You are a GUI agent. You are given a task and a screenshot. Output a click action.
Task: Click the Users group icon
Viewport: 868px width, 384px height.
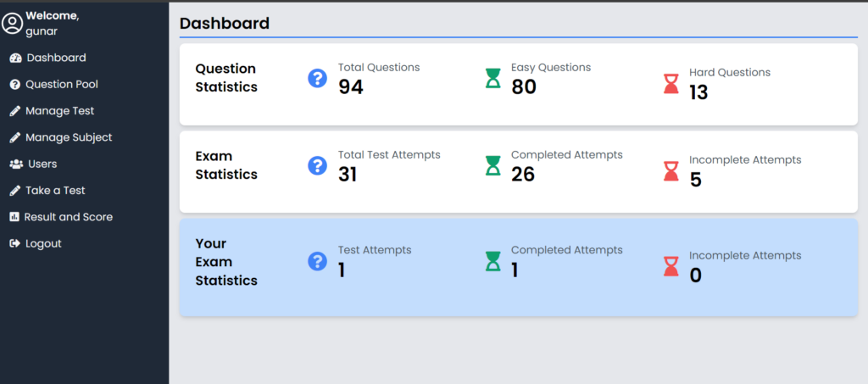tap(15, 164)
